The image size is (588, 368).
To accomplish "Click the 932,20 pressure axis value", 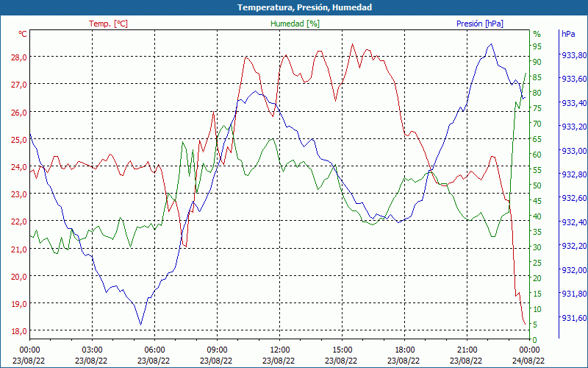I will coord(574,246).
